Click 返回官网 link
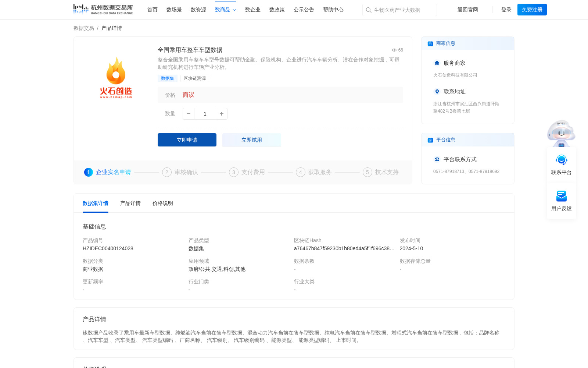 (468, 10)
